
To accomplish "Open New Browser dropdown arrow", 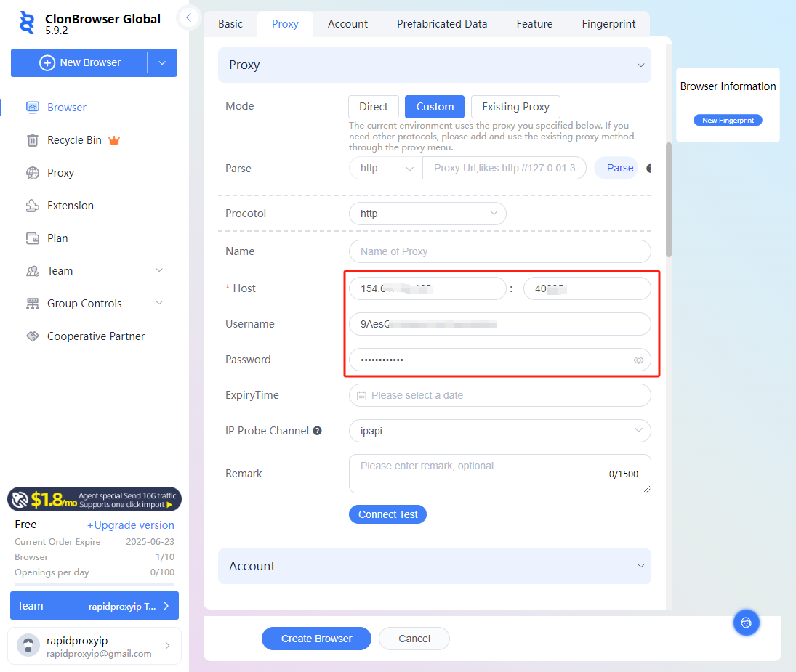I will (x=162, y=63).
